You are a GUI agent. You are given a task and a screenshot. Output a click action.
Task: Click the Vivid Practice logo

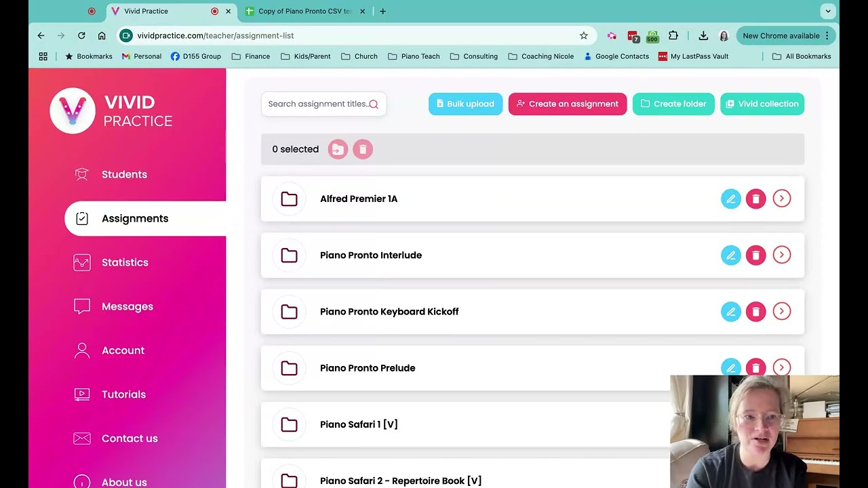click(x=112, y=111)
